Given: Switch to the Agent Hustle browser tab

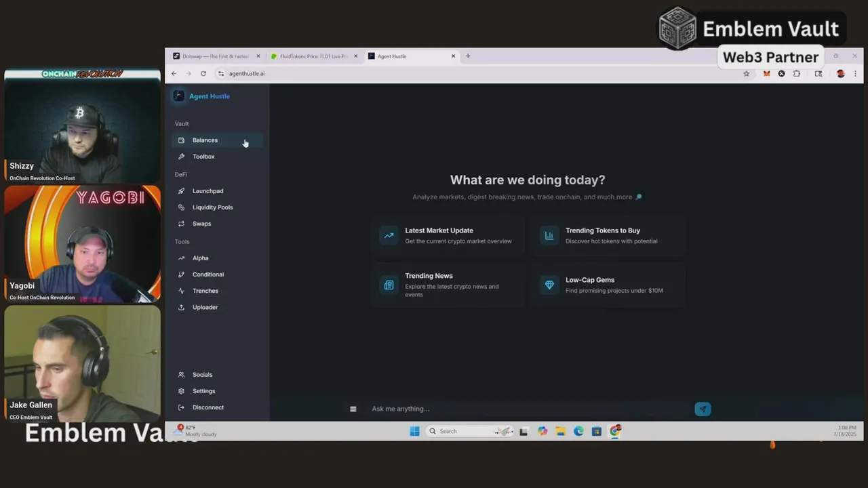Looking at the screenshot, I should [x=411, y=56].
